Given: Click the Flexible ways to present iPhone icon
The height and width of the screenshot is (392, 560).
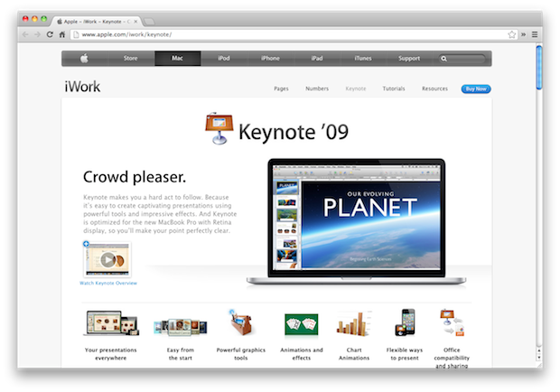Looking at the screenshot, I should click(x=405, y=322).
